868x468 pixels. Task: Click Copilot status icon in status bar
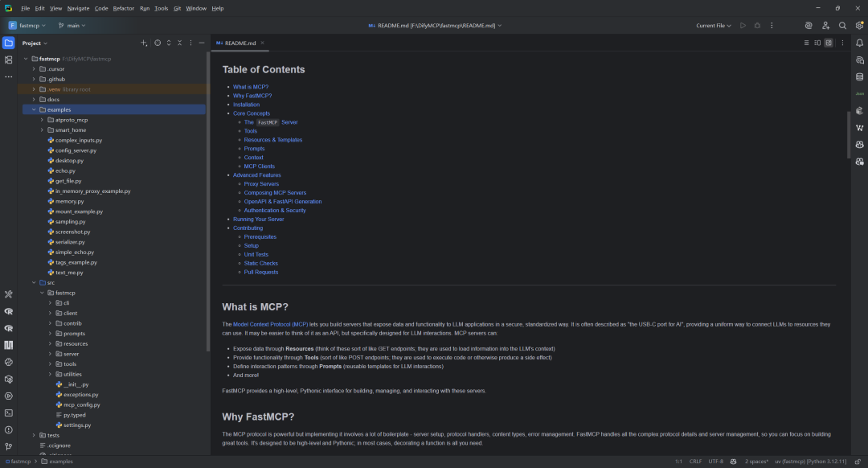[x=734, y=462]
